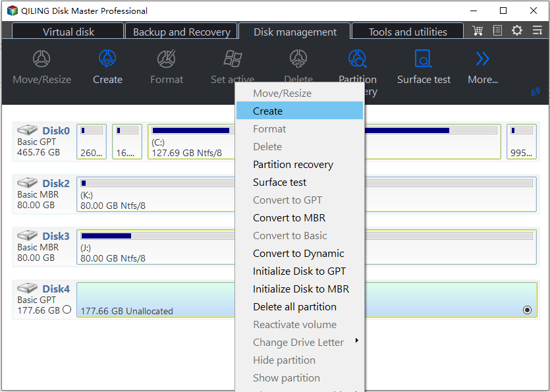Screen dimensions: 550x392
Task: Select the 16.... partition block on Disk0
Action: [x=127, y=142]
